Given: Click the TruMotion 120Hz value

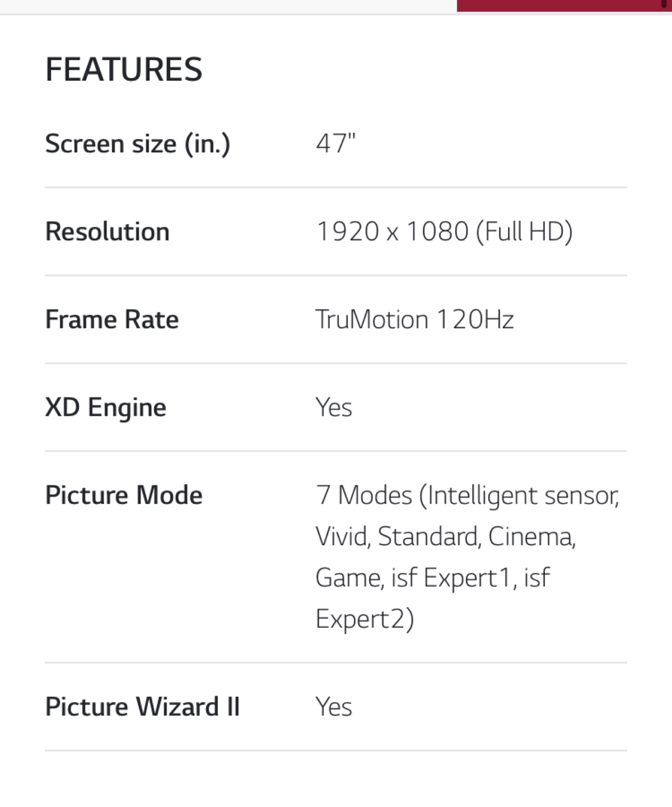Looking at the screenshot, I should tap(414, 319).
